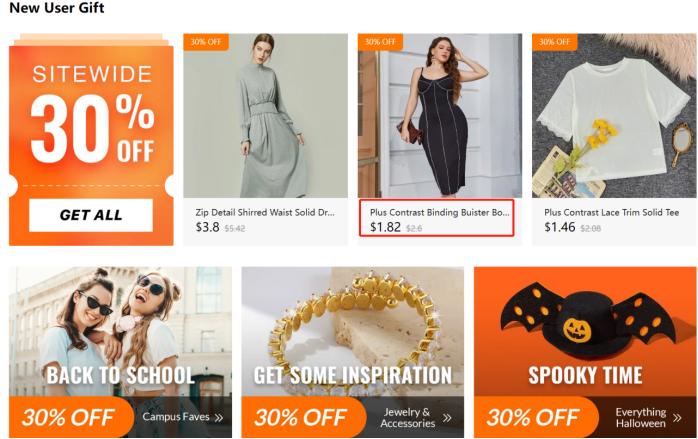Image resolution: width=698 pixels, height=439 pixels.
Task: Expand the Everything Halloween double-chevron arrow
Action: coord(679,418)
